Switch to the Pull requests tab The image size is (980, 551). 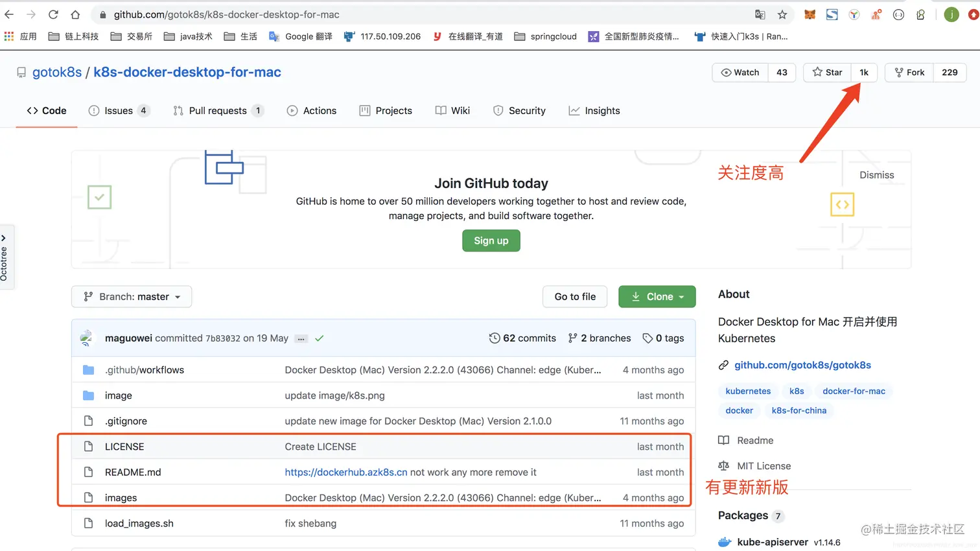click(x=218, y=111)
